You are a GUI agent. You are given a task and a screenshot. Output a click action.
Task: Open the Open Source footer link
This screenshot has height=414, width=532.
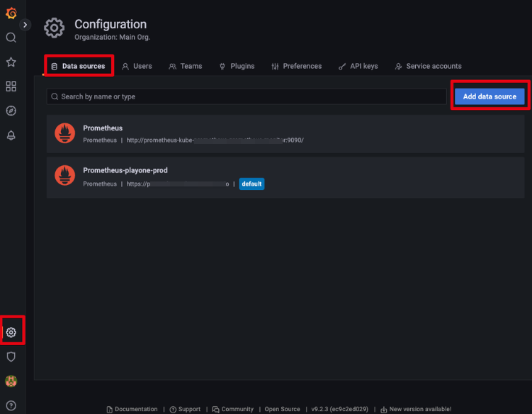[x=282, y=409]
